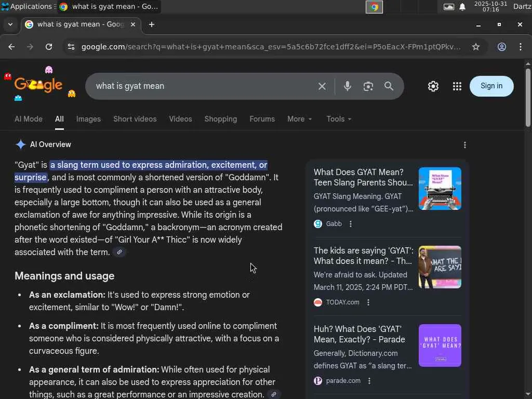Open 'Huh? What Does GYAT Mean' Parade link
532x399 pixels.
pos(360,334)
